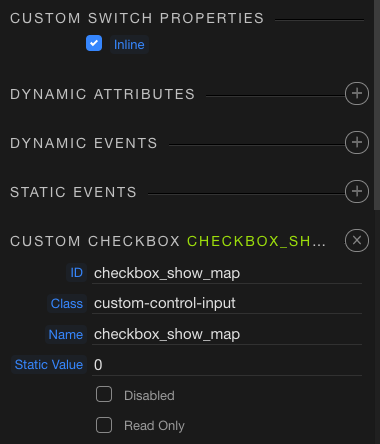Edit the ID input field

pyautogui.click(x=227, y=273)
